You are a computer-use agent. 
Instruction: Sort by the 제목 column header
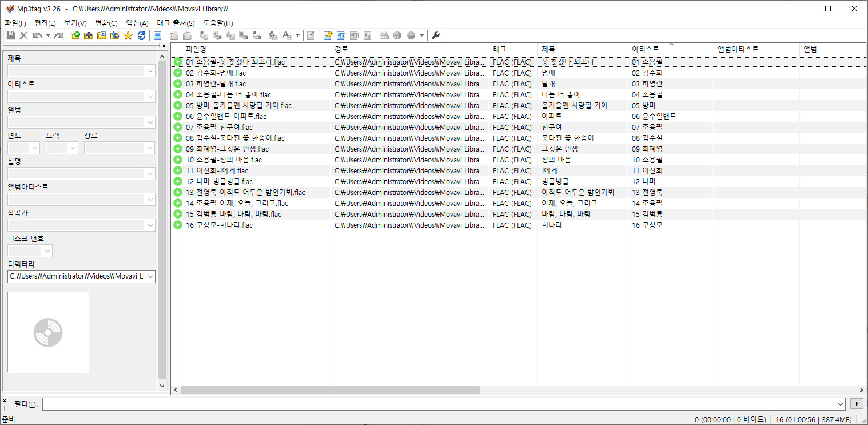(x=583, y=49)
